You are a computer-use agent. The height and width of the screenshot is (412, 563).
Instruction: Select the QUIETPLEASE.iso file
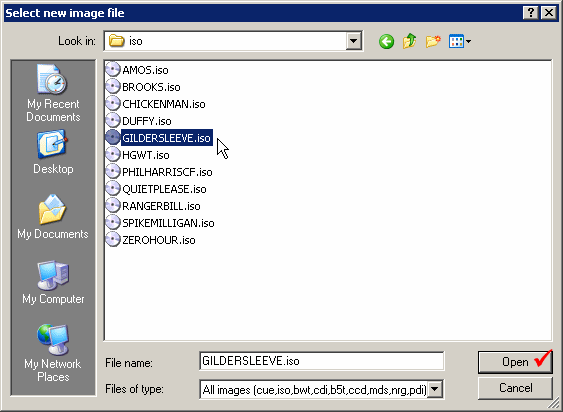pyautogui.click(x=156, y=189)
